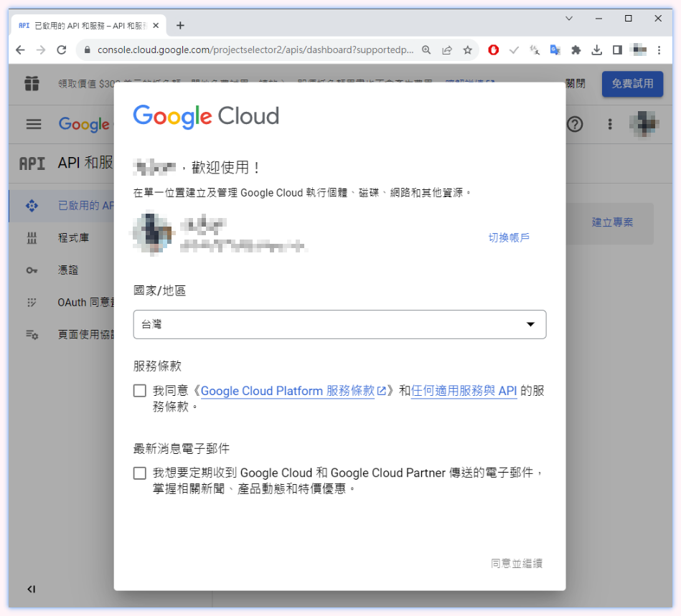Select 憑證 in the sidebar
Screen dimensions: 681x616
click(61, 270)
